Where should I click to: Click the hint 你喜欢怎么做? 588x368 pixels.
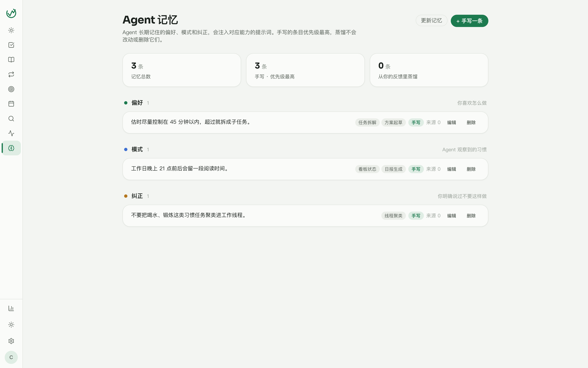pyautogui.click(x=472, y=103)
